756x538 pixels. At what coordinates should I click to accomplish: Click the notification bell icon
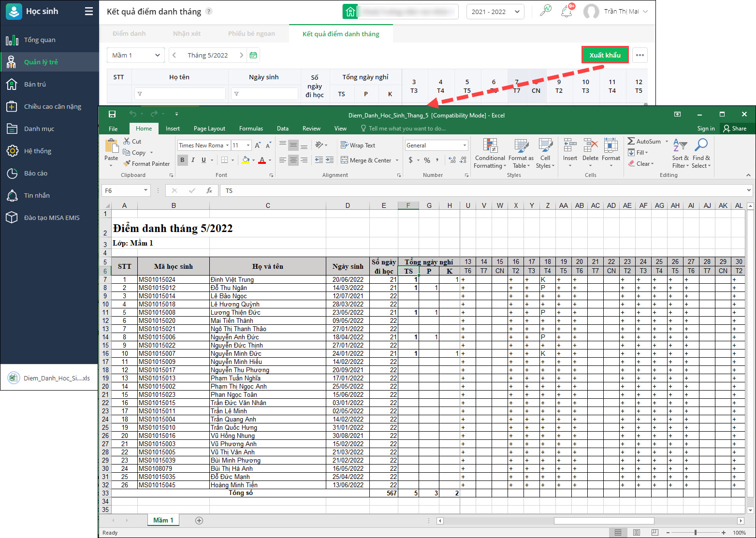tap(567, 12)
